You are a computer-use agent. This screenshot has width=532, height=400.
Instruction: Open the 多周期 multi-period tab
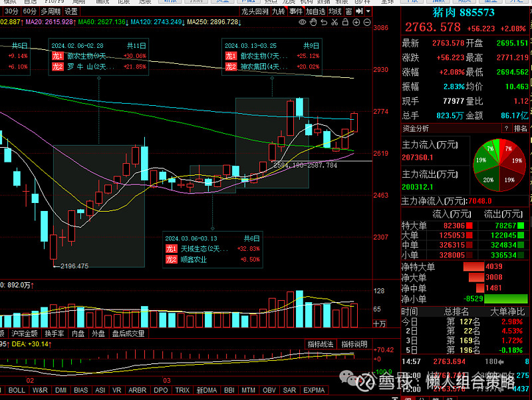pos(51,11)
